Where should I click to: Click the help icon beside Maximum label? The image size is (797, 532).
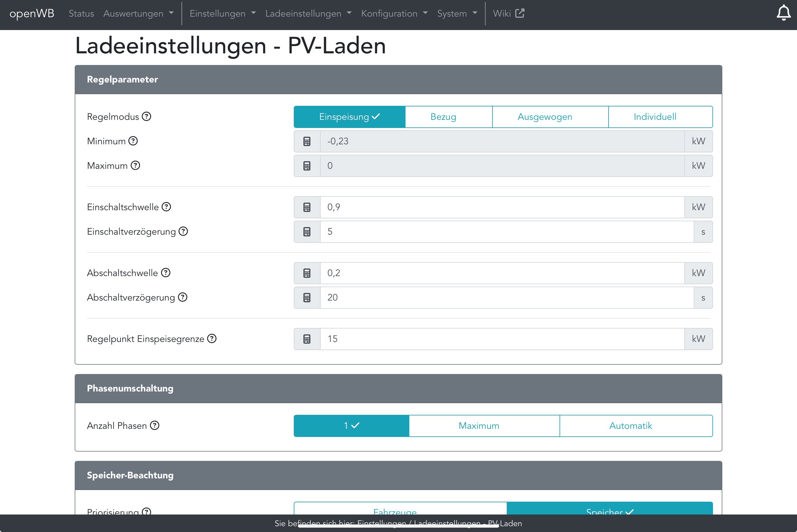(x=135, y=165)
